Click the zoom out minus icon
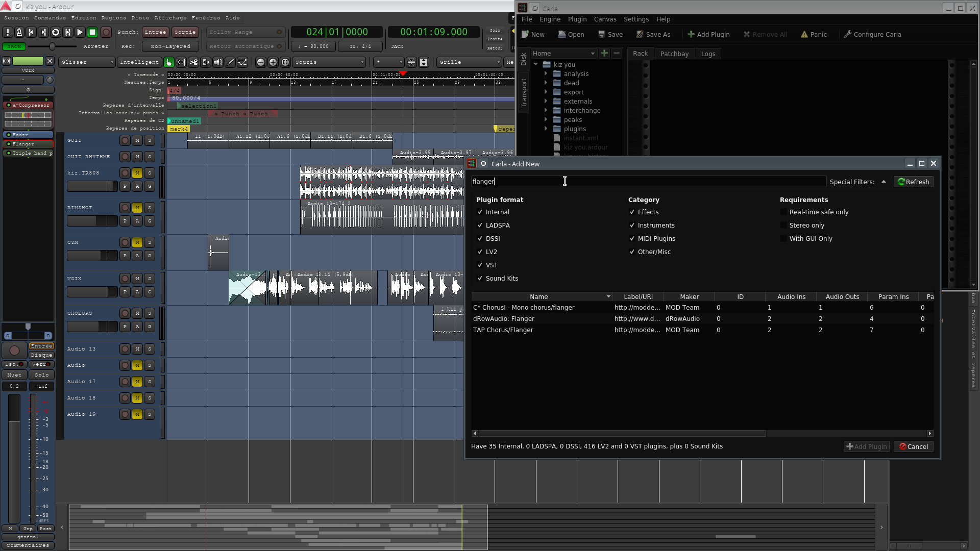 pos(261,62)
